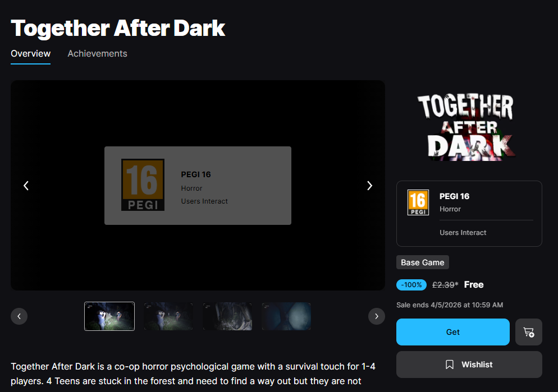Show previous slide in main media viewer
Viewport: 558px width, 392px height.
tap(26, 186)
